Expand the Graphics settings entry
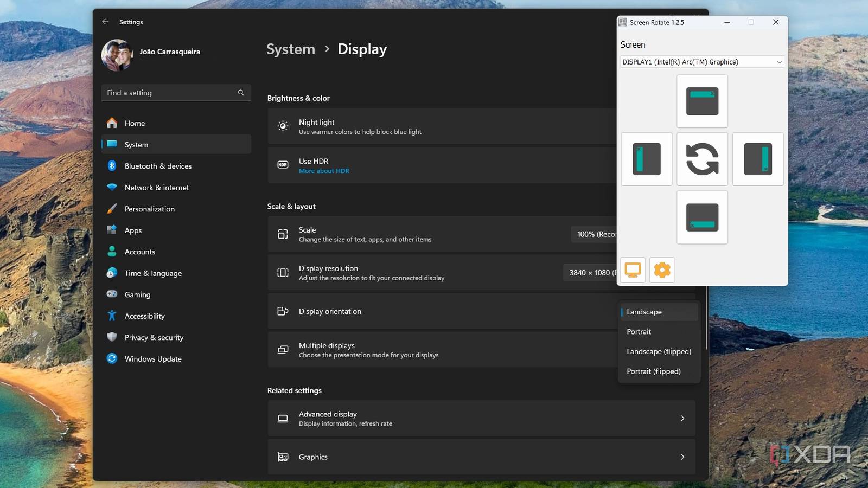This screenshot has width=868, height=488. click(x=482, y=457)
